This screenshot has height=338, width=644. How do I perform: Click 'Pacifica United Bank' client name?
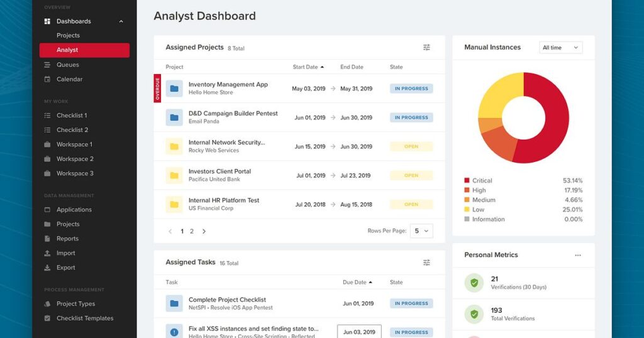tap(214, 179)
